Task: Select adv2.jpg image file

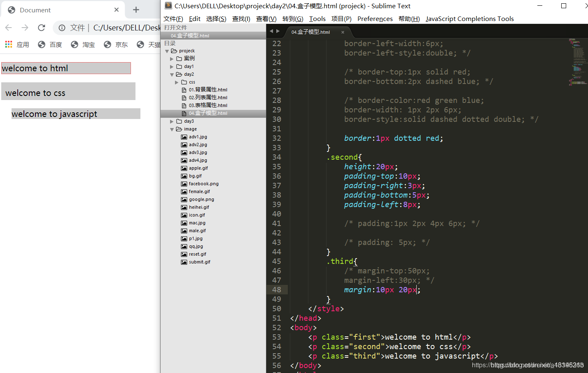Action: [x=198, y=145]
